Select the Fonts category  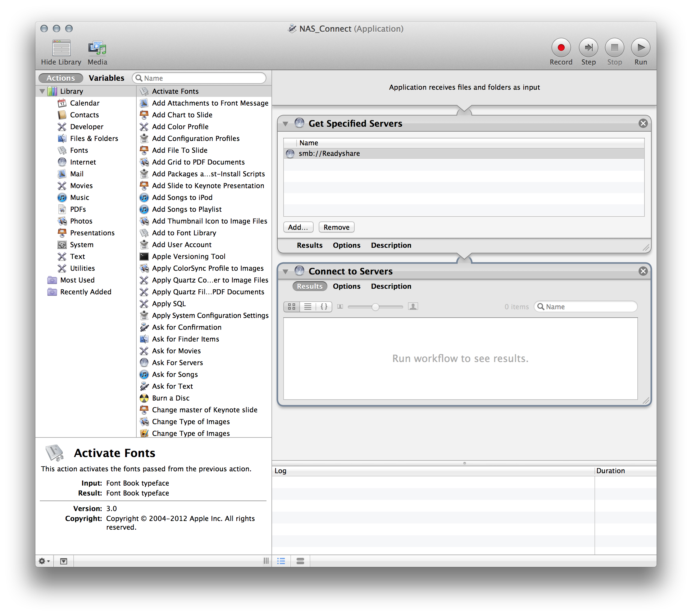point(79,150)
